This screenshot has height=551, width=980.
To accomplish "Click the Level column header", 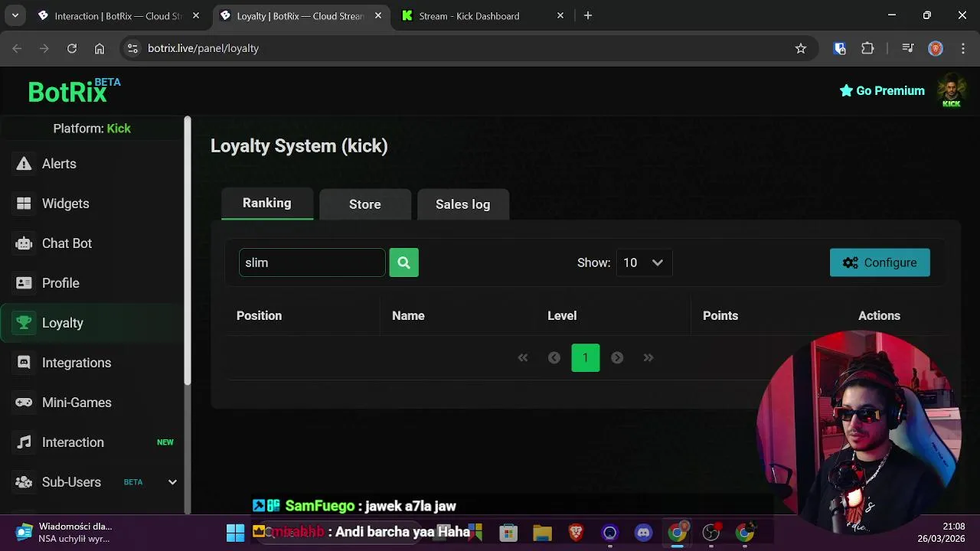I will 562,315.
